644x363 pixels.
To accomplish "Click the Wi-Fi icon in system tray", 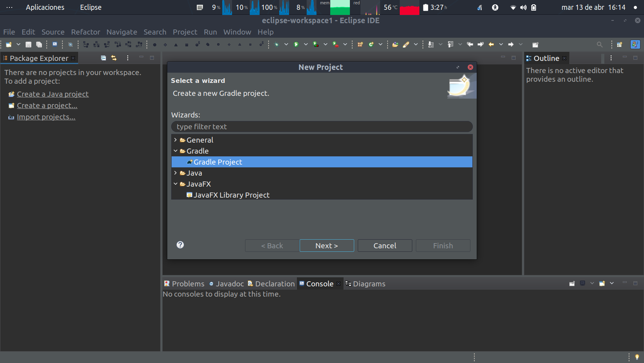I will [513, 7].
